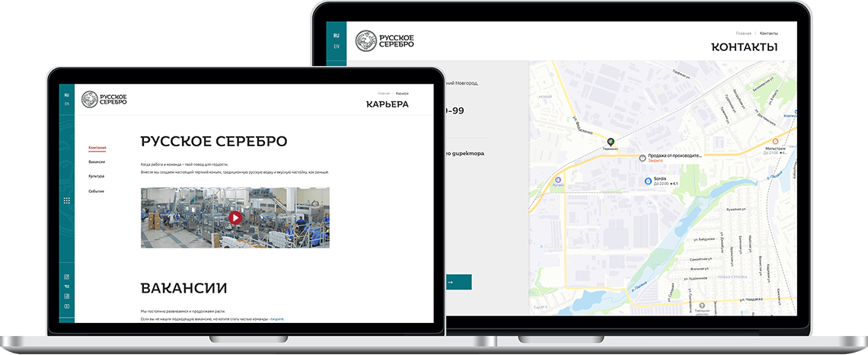Switch to EN language on the Contacts page
Image resolution: width=868 pixels, height=355 pixels.
click(x=336, y=46)
